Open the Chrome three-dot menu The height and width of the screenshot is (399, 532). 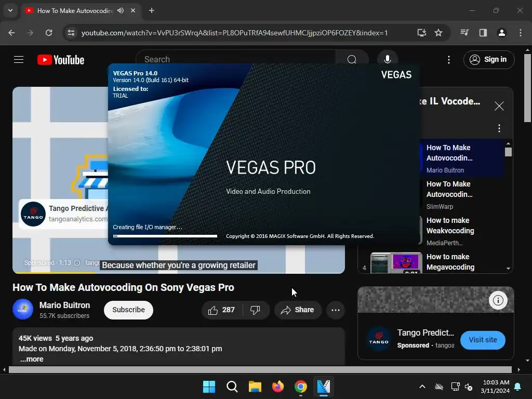pos(521,33)
